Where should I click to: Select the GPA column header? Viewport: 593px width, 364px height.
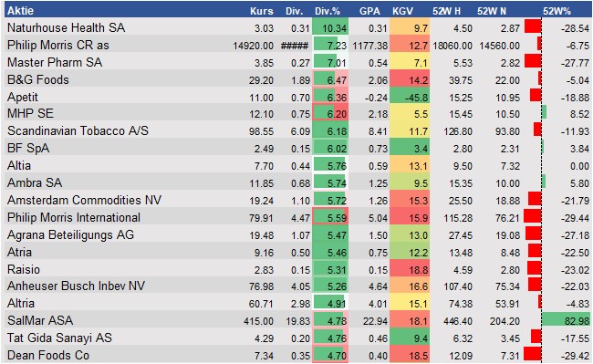coord(369,11)
